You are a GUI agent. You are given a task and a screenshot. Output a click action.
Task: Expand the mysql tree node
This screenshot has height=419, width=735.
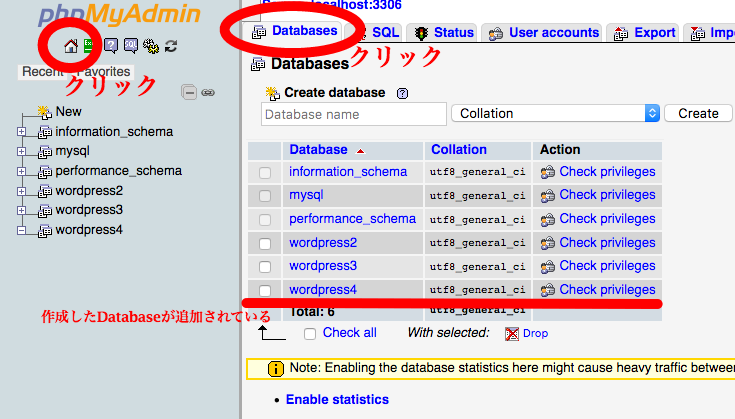pyautogui.click(x=21, y=151)
